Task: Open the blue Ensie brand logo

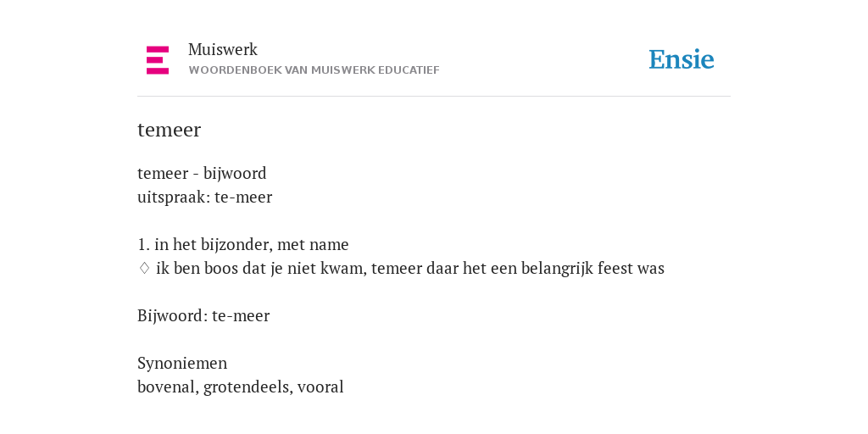Action: click(682, 60)
